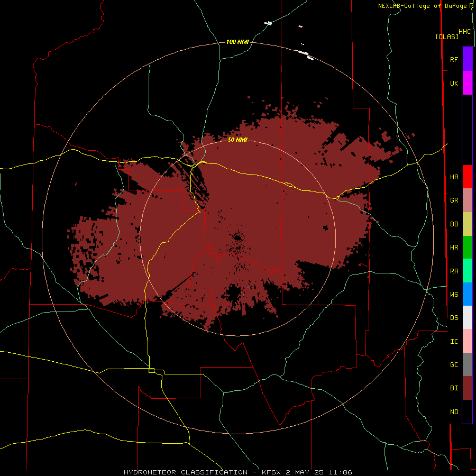Select the BI dark-red legend swatch
The width and height of the screenshot is (476, 476).
(467, 388)
